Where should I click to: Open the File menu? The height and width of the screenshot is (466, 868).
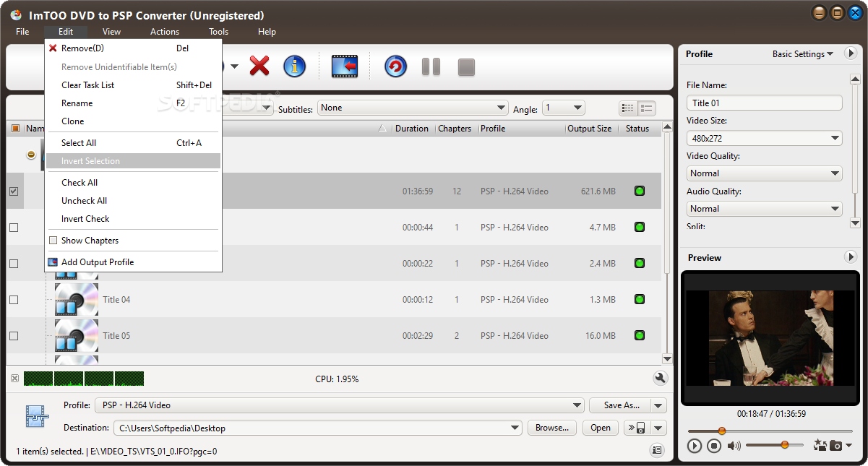[x=22, y=32]
